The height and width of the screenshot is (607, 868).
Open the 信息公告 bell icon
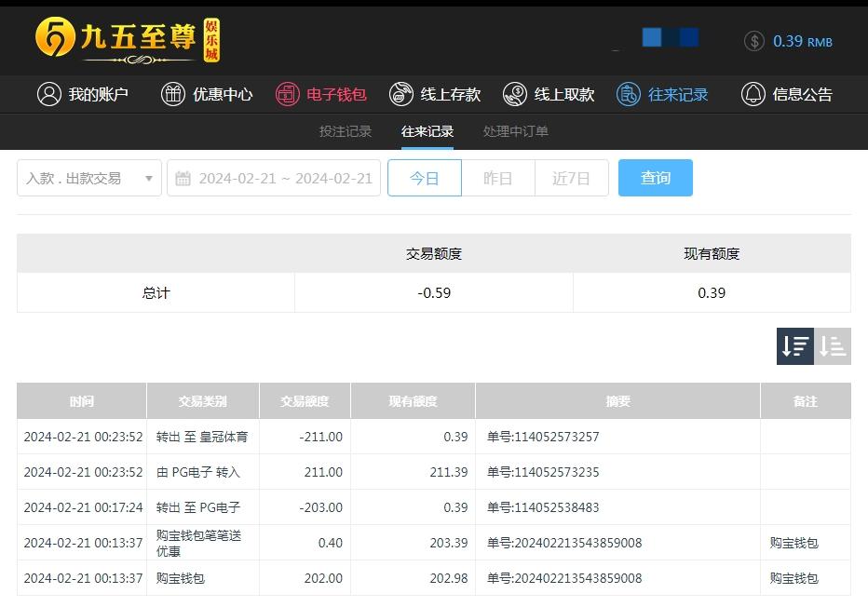753,94
